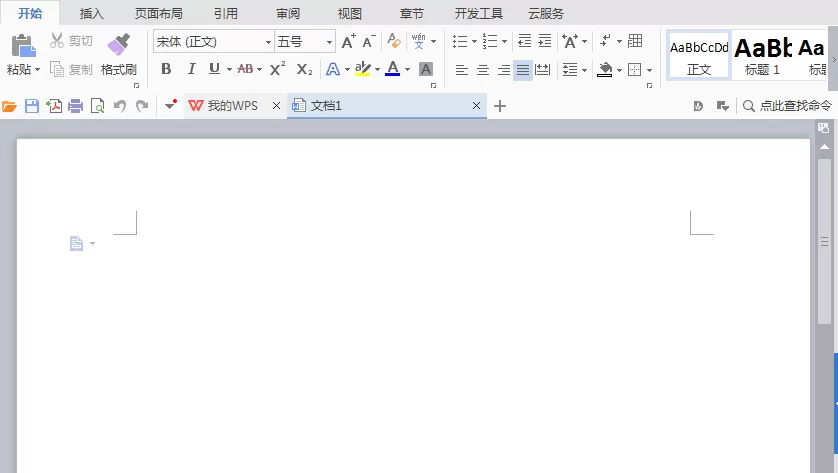The image size is (838, 473).
Task: Click 点此查找命令 search box
Action: pos(787,106)
